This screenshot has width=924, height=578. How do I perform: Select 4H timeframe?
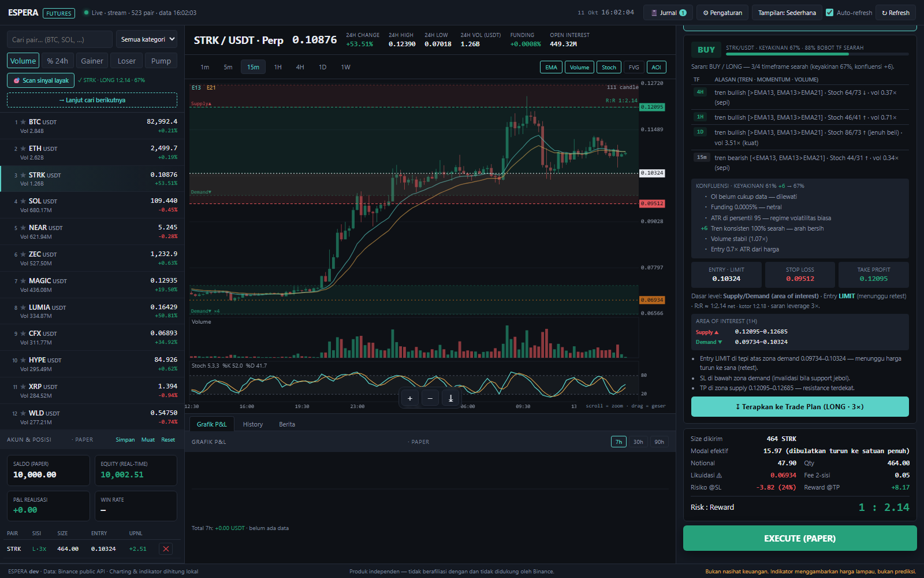(x=300, y=67)
